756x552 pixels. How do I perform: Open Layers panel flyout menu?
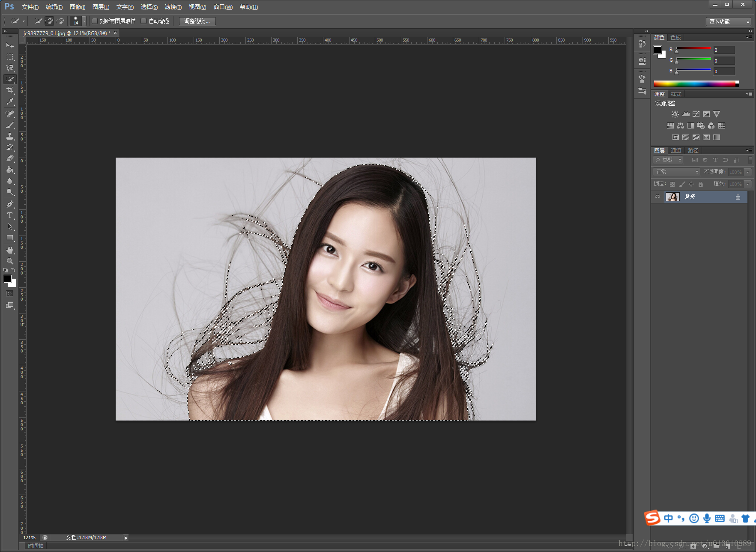coord(749,151)
